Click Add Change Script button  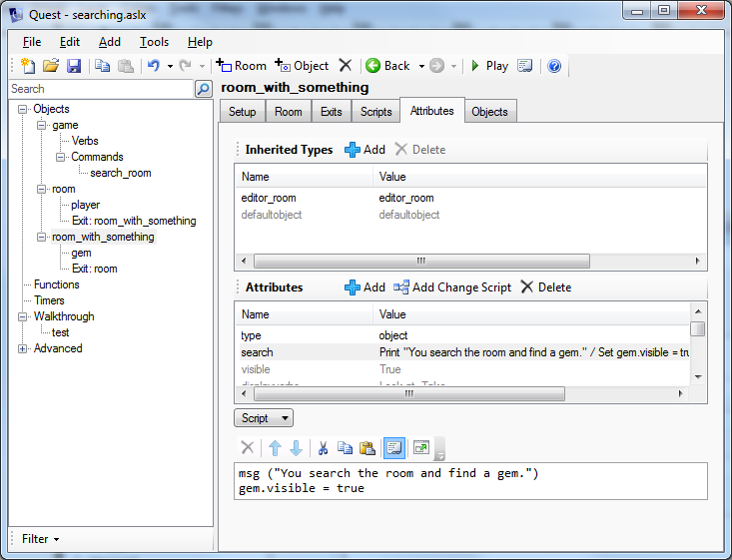click(451, 287)
